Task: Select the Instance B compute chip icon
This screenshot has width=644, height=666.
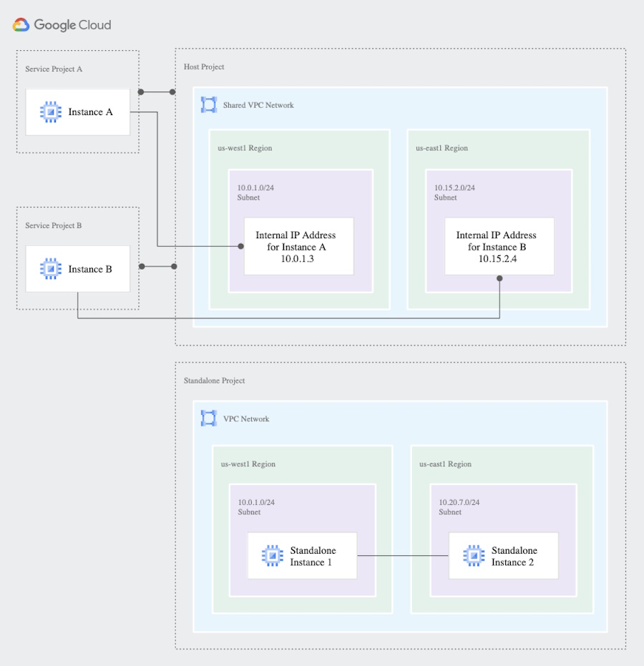Action: coord(51,269)
